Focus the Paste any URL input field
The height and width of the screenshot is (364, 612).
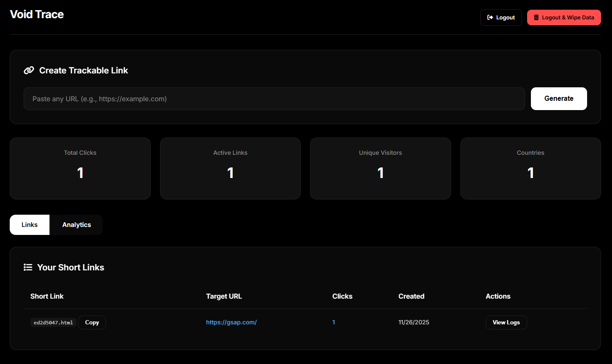[274, 98]
